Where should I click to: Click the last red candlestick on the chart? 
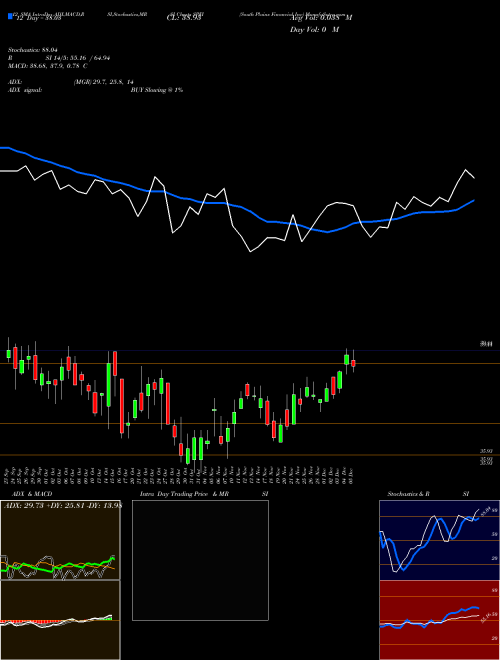[353, 364]
